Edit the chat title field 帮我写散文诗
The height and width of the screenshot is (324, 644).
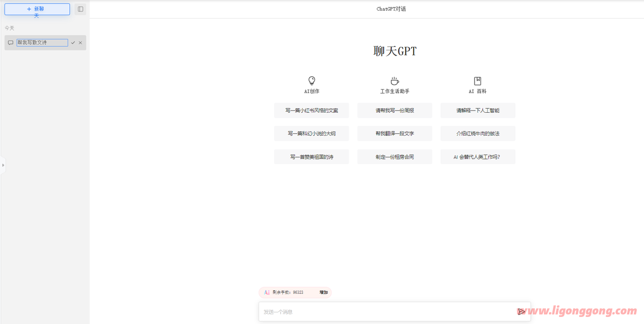42,43
